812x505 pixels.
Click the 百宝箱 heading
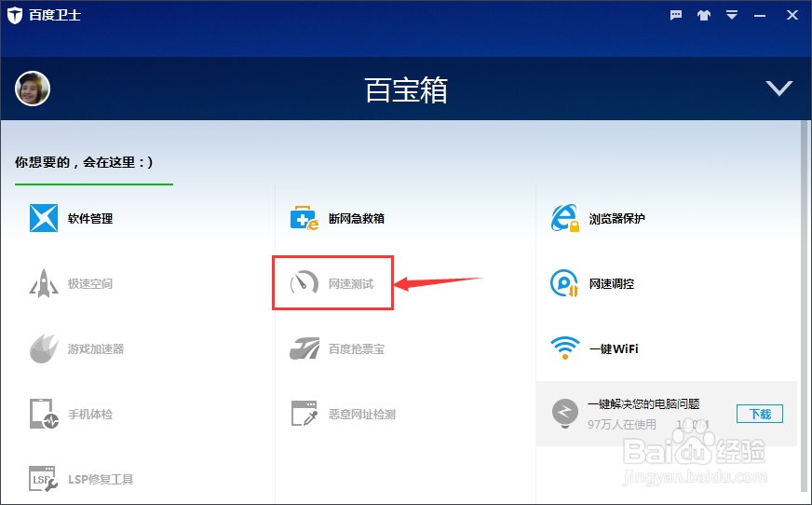[x=406, y=90]
